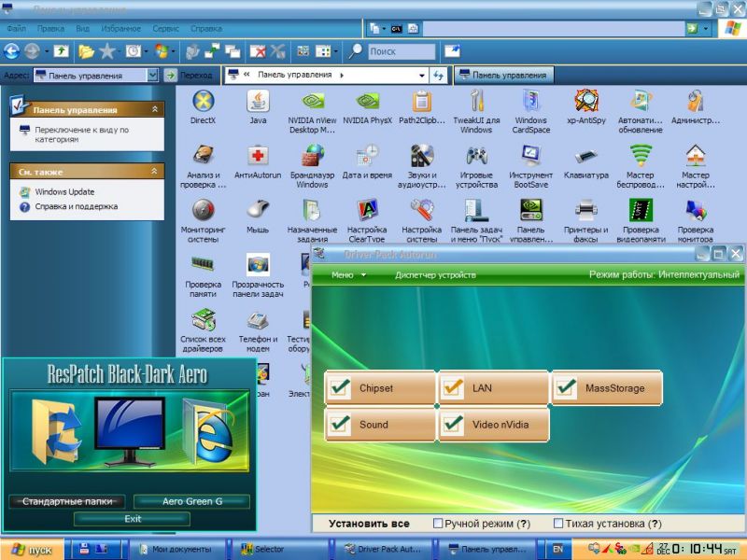Toggle the LAN driver checkbox
This screenshot has height=560, width=747.
click(x=454, y=387)
